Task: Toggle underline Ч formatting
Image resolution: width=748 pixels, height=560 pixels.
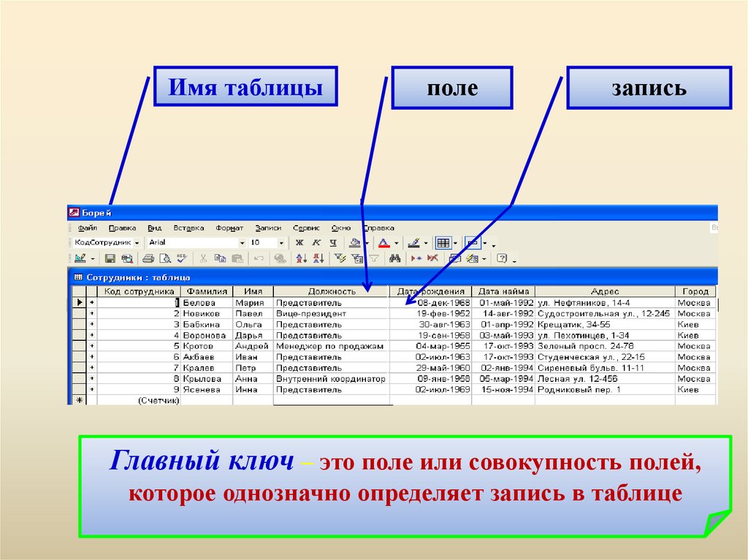Action: 333,243
